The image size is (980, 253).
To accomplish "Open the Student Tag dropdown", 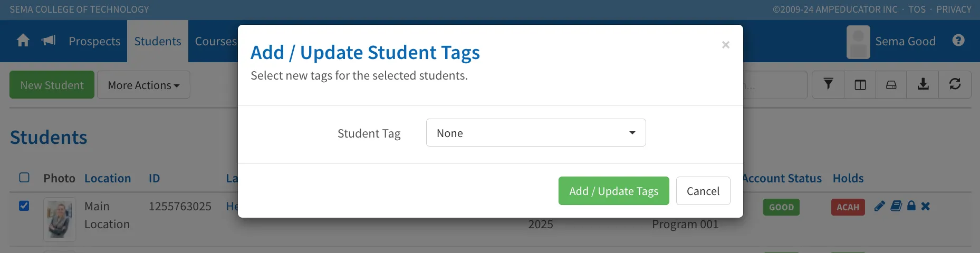I will 536,133.
